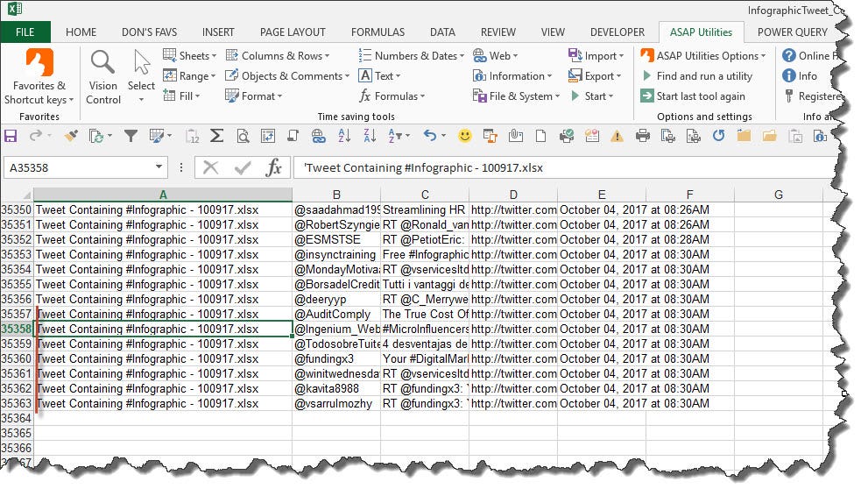The width and height of the screenshot is (868, 496).
Task: Open the Format dropdown menu
Action: click(x=253, y=96)
